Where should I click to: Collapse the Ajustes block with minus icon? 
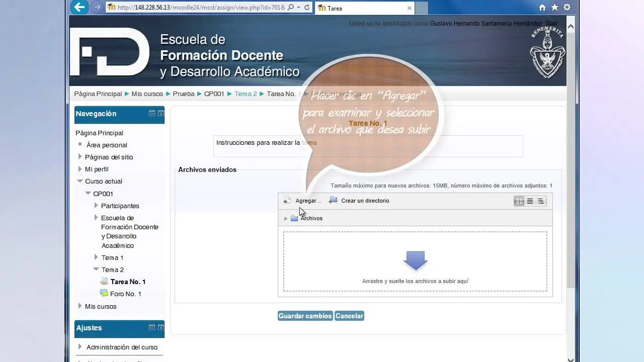click(x=151, y=328)
